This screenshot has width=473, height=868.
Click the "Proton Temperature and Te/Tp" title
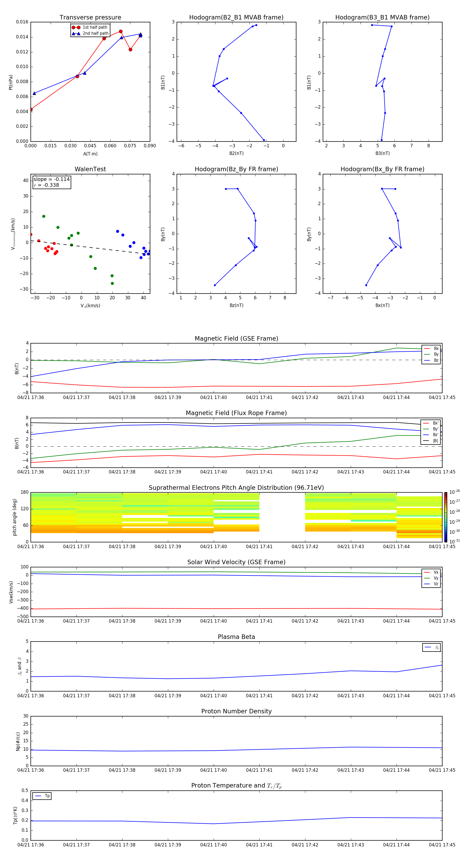point(236,786)
